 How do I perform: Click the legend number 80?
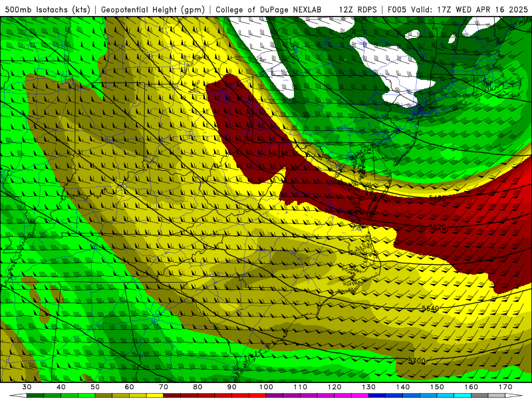tap(198, 387)
